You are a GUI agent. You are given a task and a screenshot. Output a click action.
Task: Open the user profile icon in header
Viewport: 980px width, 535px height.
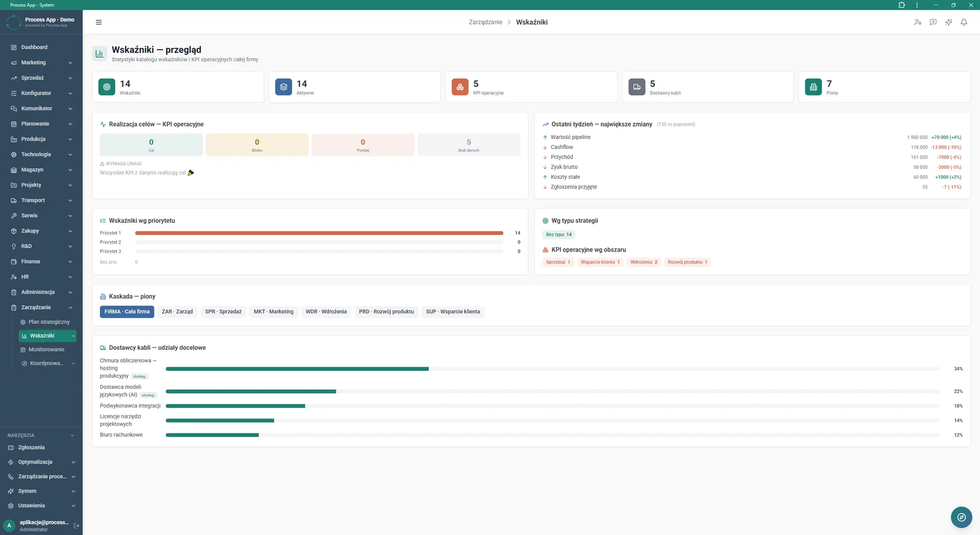[x=918, y=22]
